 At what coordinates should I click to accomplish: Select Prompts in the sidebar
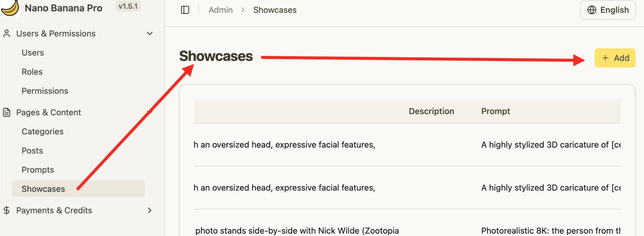pos(38,170)
